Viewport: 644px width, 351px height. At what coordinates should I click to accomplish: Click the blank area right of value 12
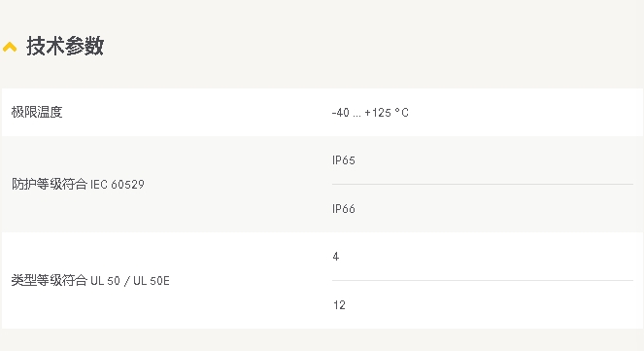(x=491, y=305)
